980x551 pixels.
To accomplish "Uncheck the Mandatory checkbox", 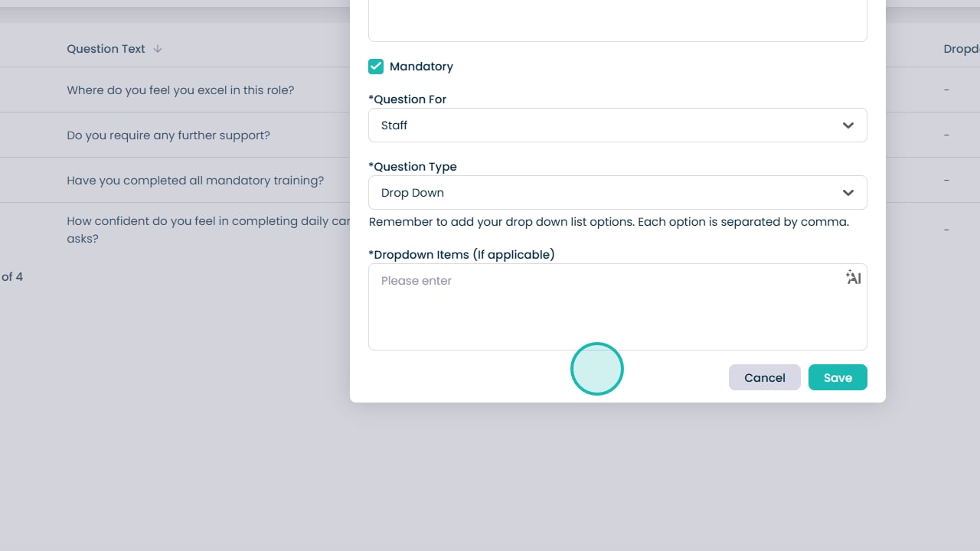I will click(376, 67).
